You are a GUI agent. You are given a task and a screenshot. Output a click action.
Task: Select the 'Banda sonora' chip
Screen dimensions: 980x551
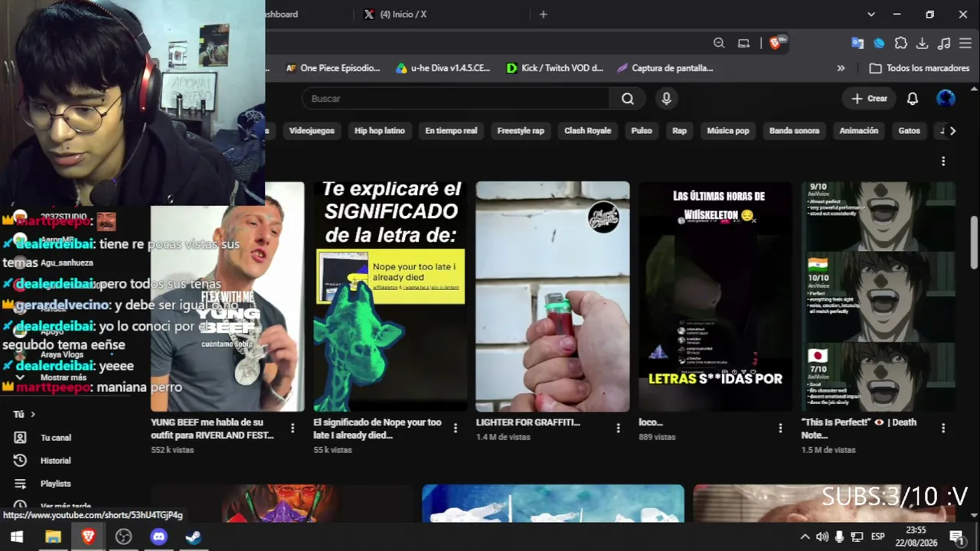pyautogui.click(x=795, y=131)
